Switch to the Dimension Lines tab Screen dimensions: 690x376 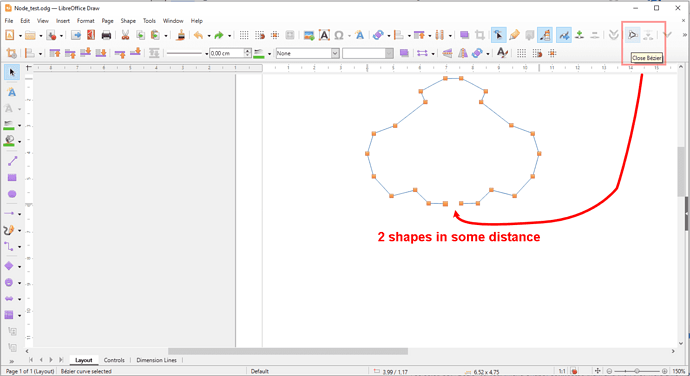coord(156,360)
